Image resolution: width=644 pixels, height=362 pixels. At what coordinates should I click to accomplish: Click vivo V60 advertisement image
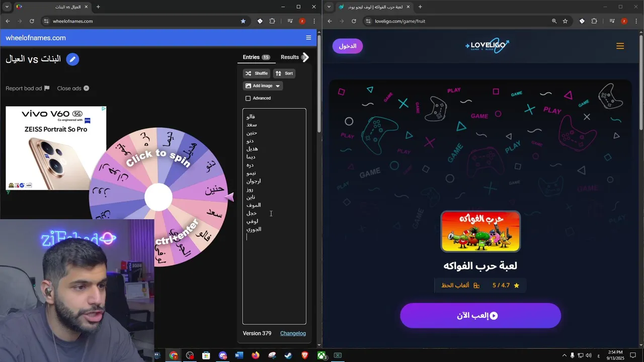point(56,148)
